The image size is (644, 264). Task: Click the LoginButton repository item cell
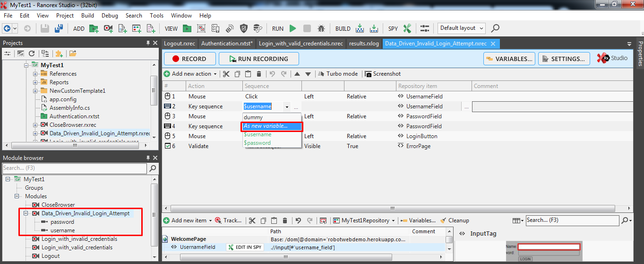434,136
